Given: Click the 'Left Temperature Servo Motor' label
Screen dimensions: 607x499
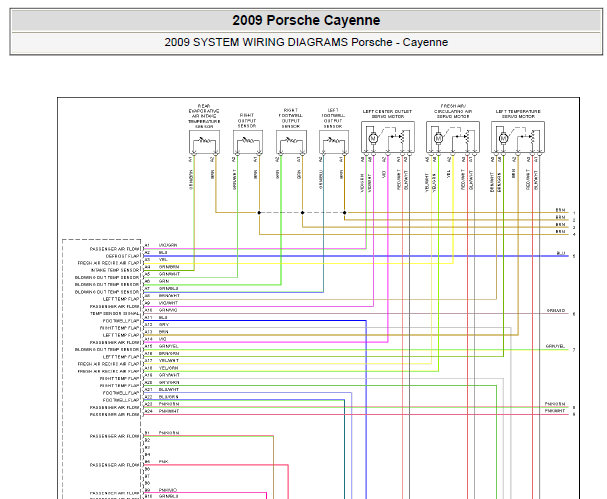Looking at the screenshot, I should pos(518,114).
